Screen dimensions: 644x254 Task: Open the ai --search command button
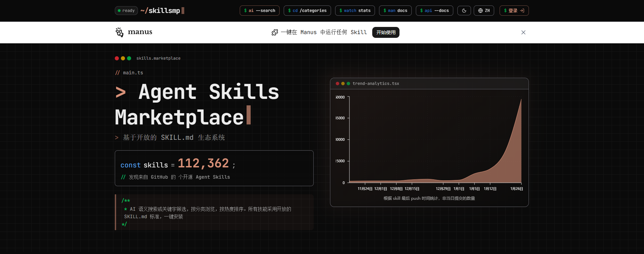(x=260, y=11)
